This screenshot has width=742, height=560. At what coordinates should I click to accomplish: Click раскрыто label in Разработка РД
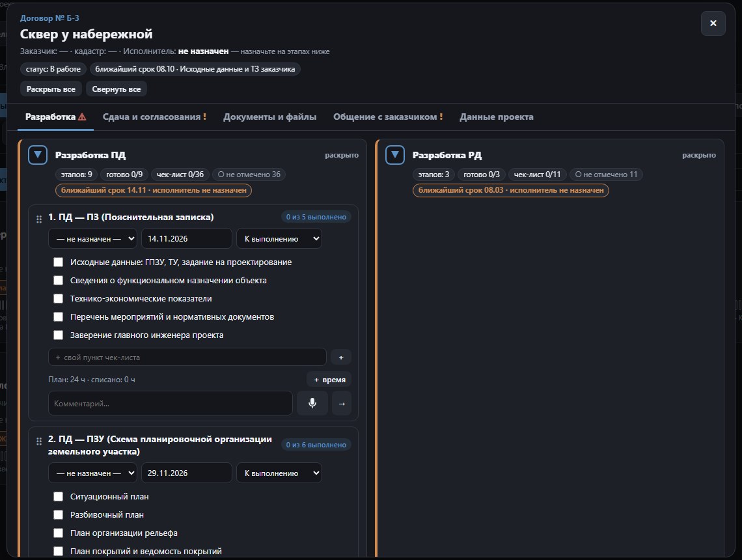pyautogui.click(x=699, y=155)
